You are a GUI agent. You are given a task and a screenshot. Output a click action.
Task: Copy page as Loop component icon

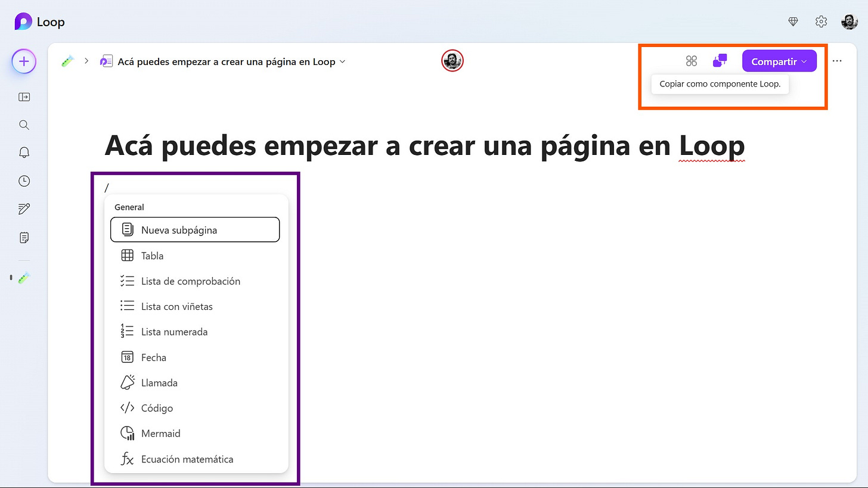pyautogui.click(x=720, y=61)
